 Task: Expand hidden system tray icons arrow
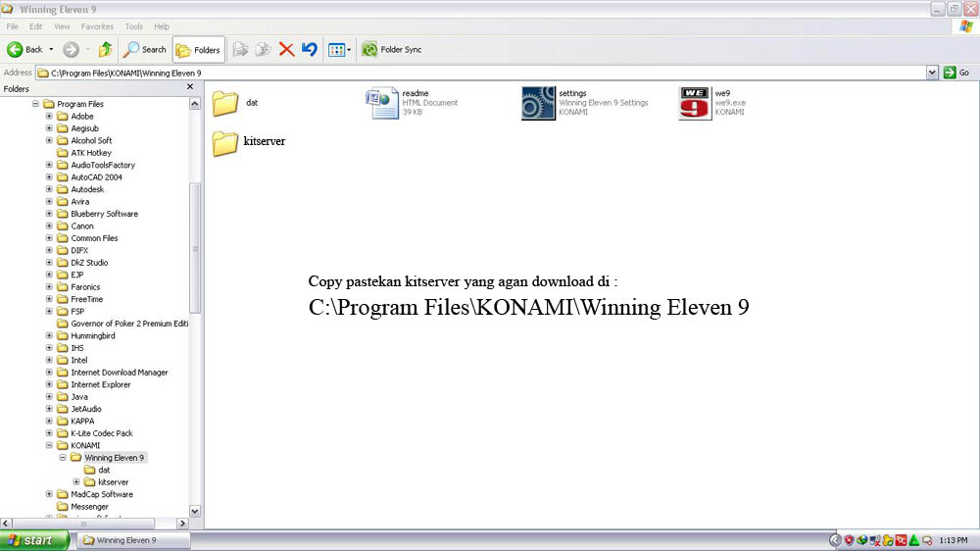835,540
